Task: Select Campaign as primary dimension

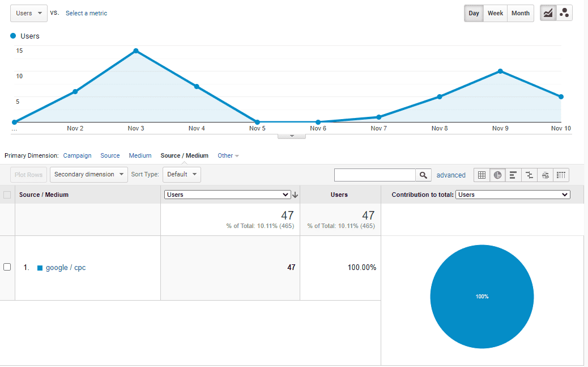Action: (x=77, y=155)
